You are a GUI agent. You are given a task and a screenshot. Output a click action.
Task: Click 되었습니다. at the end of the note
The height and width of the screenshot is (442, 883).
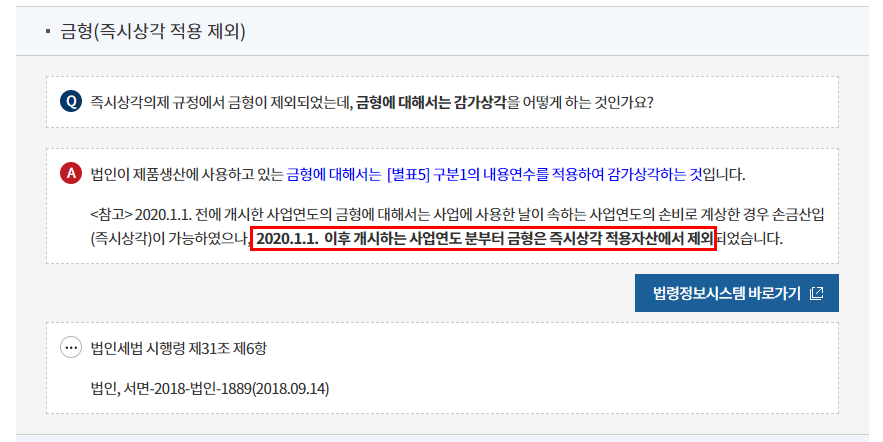click(x=750, y=239)
